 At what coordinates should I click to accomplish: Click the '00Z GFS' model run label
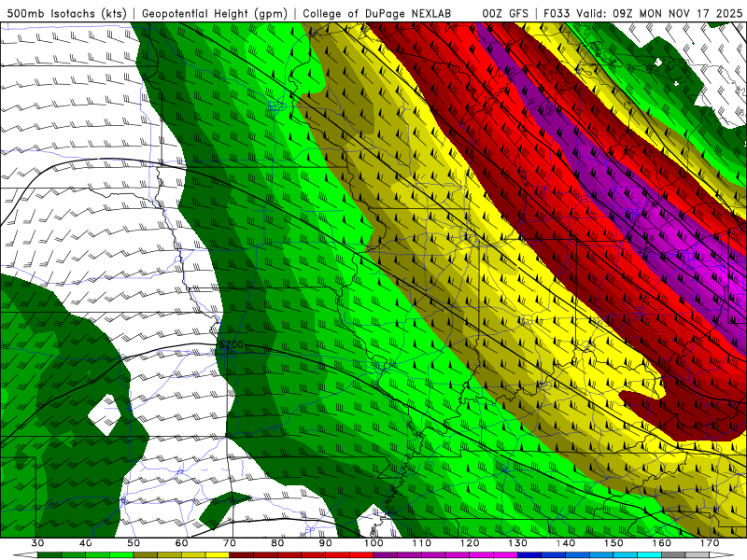[505, 14]
